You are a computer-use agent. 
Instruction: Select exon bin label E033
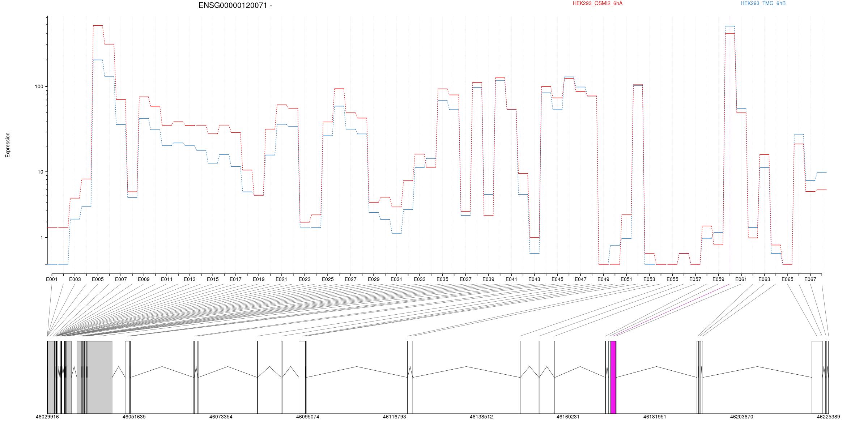(x=420, y=279)
